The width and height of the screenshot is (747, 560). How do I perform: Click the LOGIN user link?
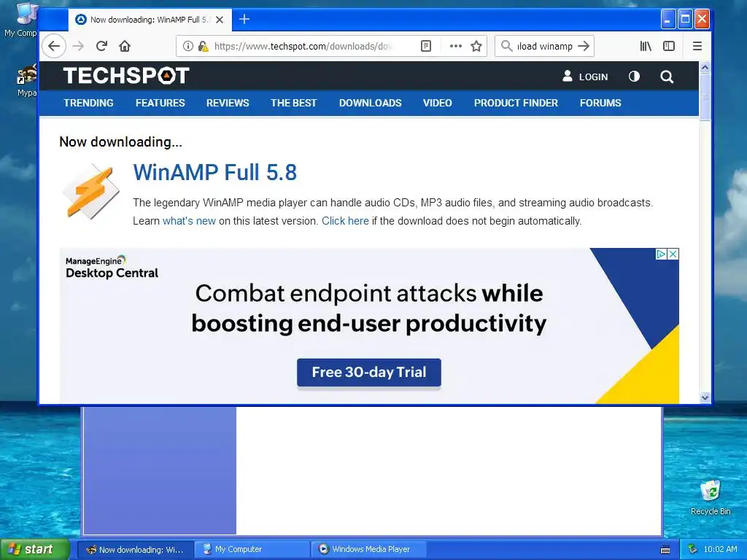coord(585,77)
